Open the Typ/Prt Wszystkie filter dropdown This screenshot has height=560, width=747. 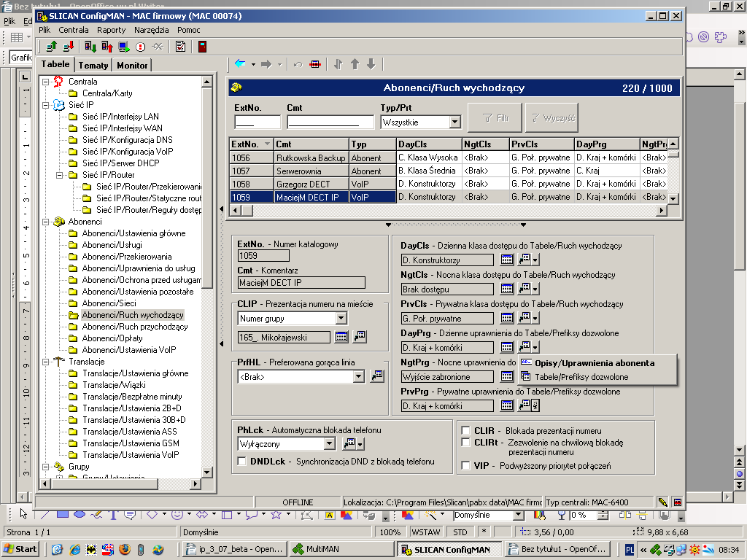[455, 122]
